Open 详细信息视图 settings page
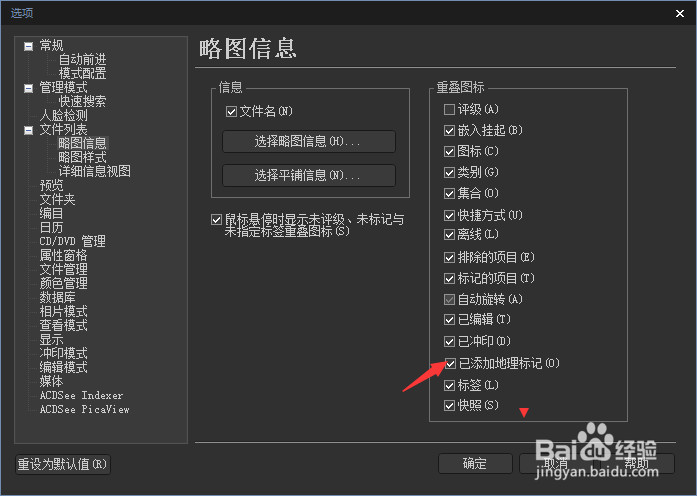The height and width of the screenshot is (496, 697). 95,171
